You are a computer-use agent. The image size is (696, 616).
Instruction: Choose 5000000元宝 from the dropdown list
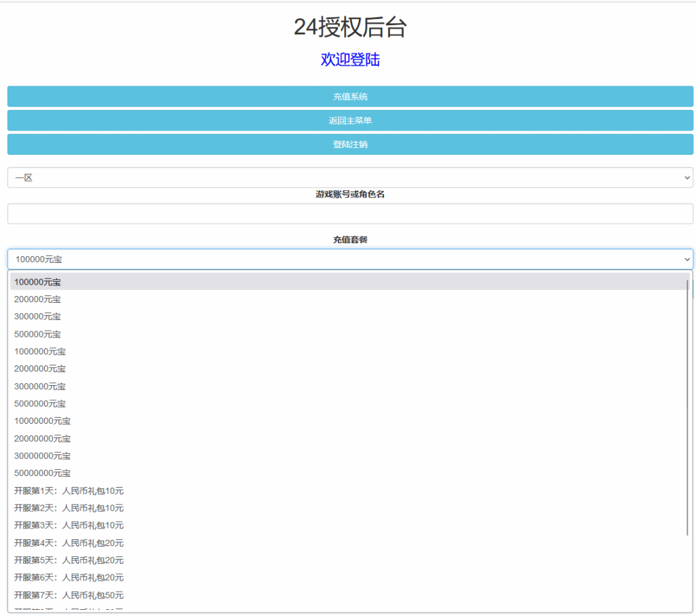pyautogui.click(x=40, y=403)
